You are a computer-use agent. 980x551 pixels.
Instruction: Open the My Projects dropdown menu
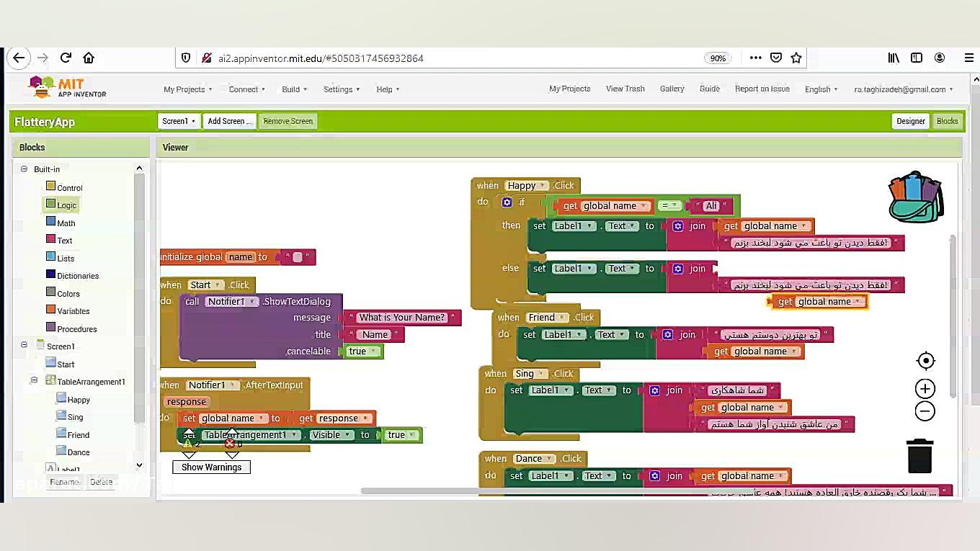click(x=188, y=89)
